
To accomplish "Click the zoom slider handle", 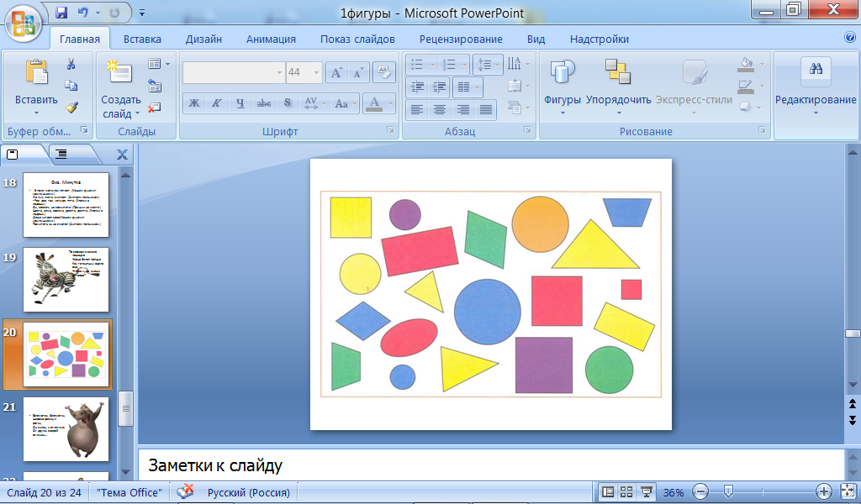I will point(728,491).
